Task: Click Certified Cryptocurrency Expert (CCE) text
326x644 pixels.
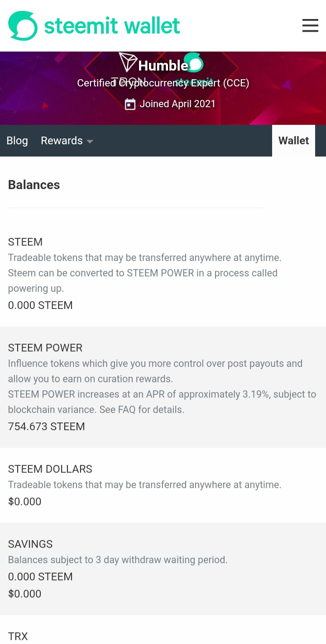Action: [x=163, y=83]
